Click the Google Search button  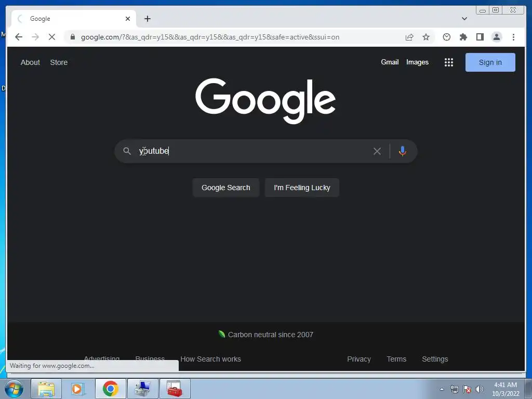coord(225,188)
